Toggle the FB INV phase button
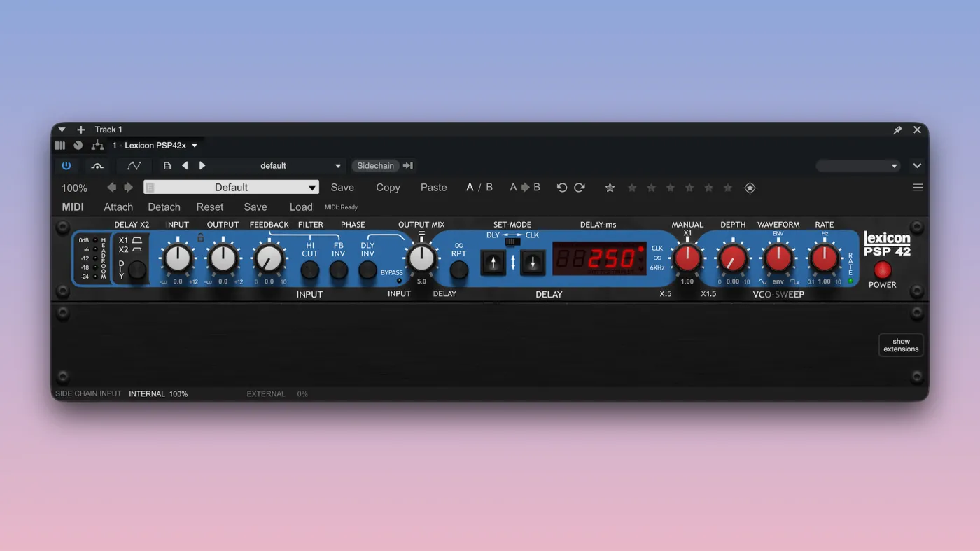 339,270
